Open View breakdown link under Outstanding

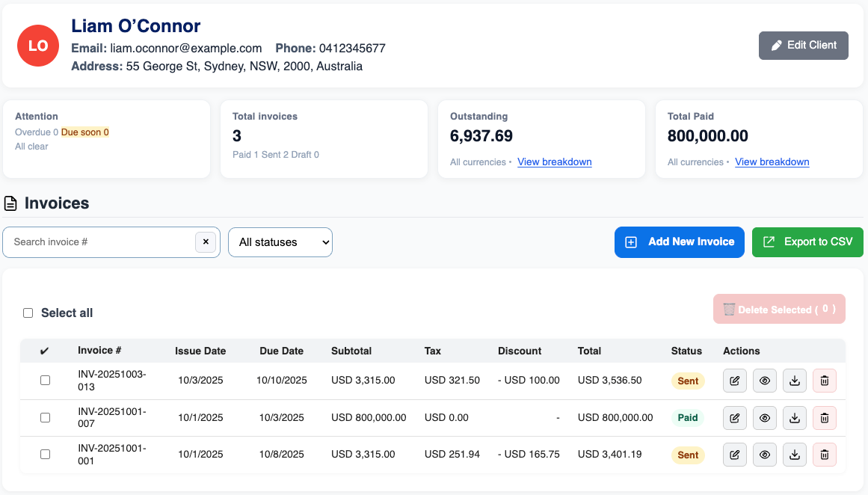(554, 162)
